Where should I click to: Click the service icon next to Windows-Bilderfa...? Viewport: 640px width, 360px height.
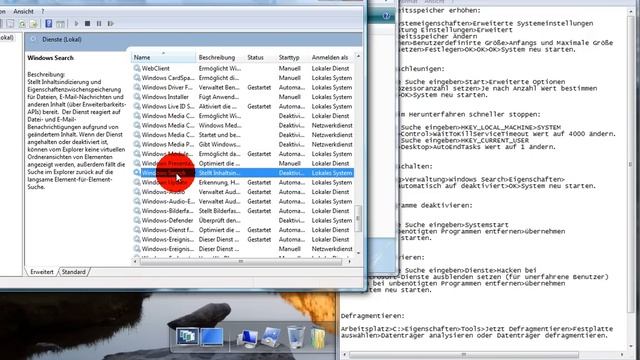pos(137,211)
